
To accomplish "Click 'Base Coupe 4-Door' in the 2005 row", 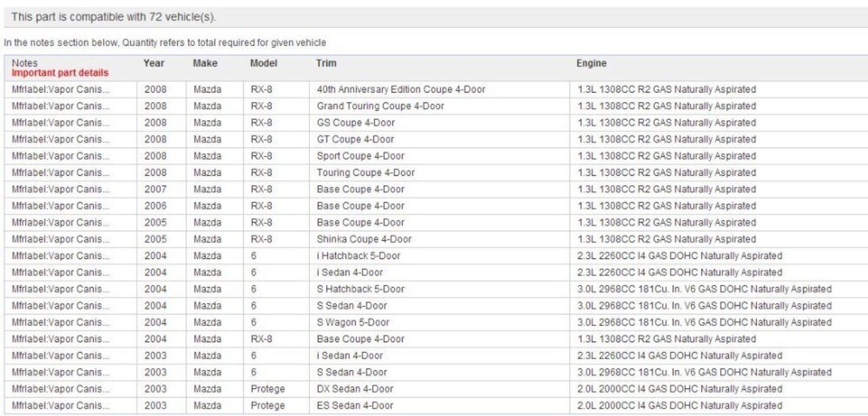I will (x=360, y=222).
